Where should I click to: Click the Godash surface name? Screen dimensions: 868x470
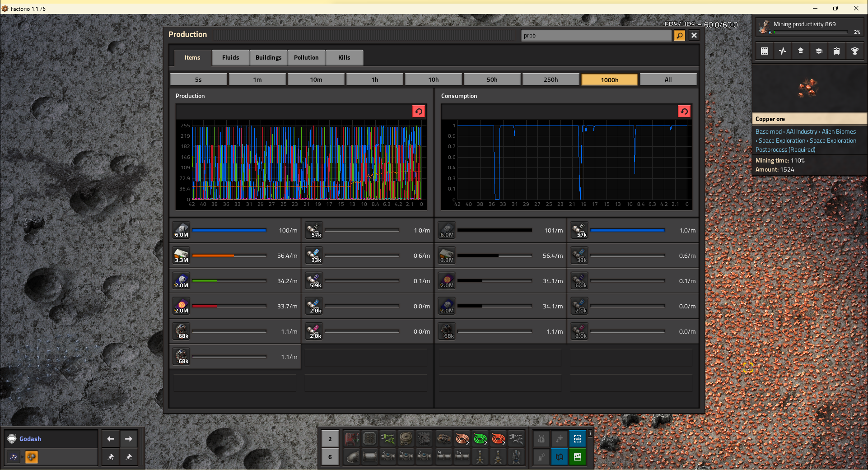coord(30,439)
